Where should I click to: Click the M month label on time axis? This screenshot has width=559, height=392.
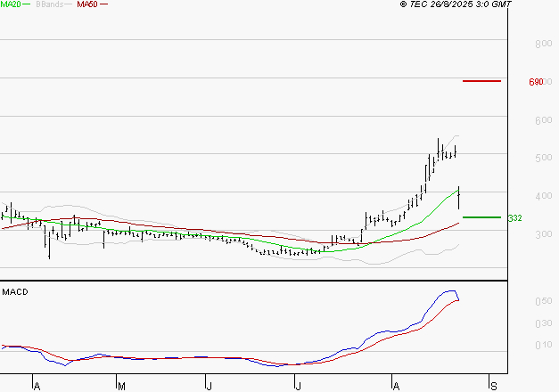pos(121,387)
